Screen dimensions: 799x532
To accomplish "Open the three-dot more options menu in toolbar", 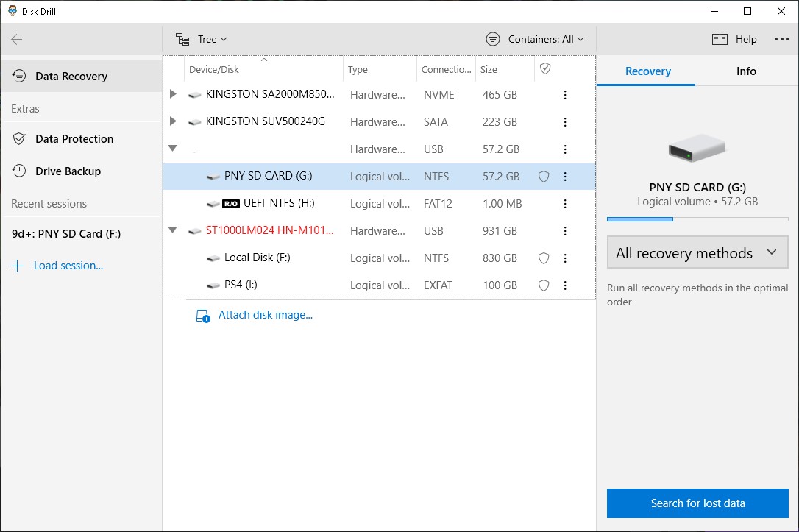I will [781, 39].
